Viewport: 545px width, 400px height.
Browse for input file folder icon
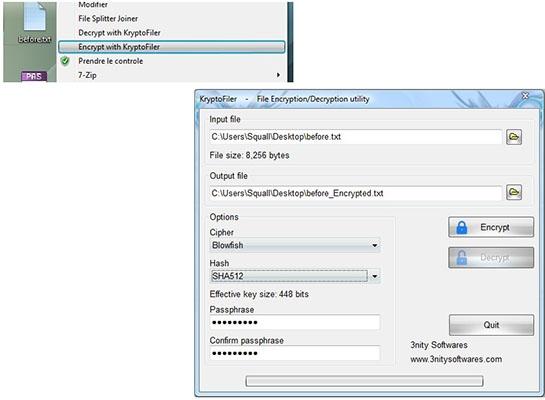point(514,137)
